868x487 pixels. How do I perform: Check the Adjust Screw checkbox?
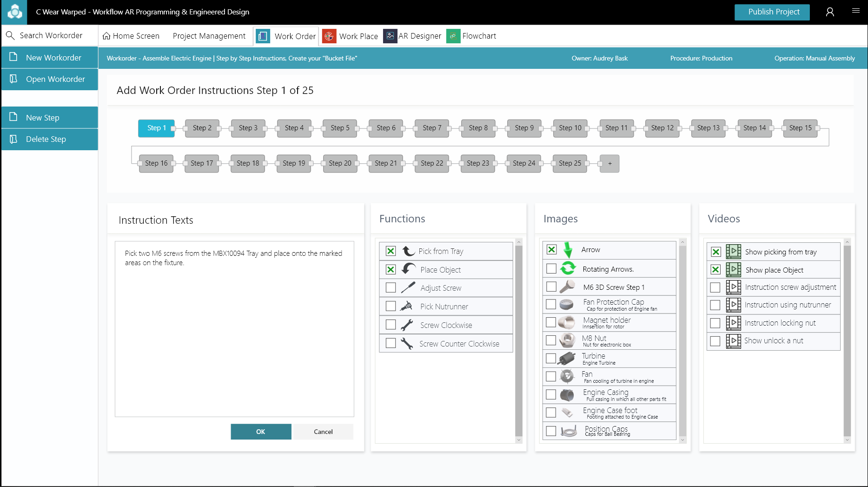pyautogui.click(x=391, y=287)
